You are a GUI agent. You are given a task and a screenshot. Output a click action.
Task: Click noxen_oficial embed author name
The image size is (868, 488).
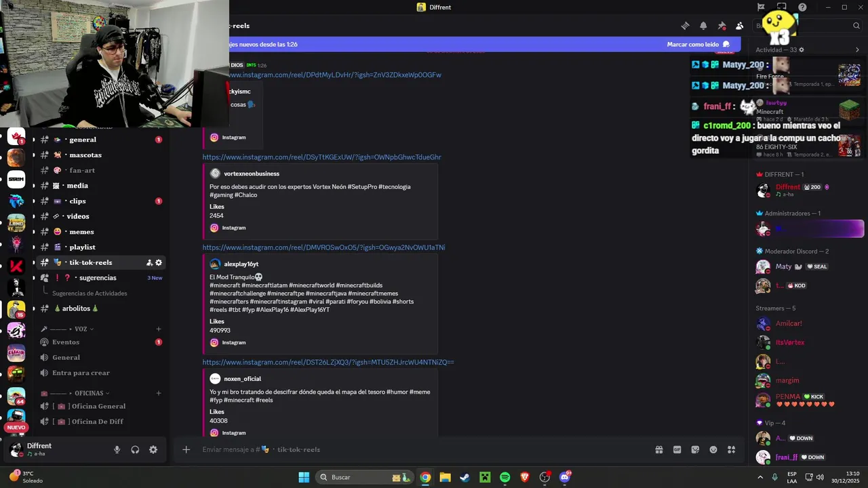[x=242, y=379]
